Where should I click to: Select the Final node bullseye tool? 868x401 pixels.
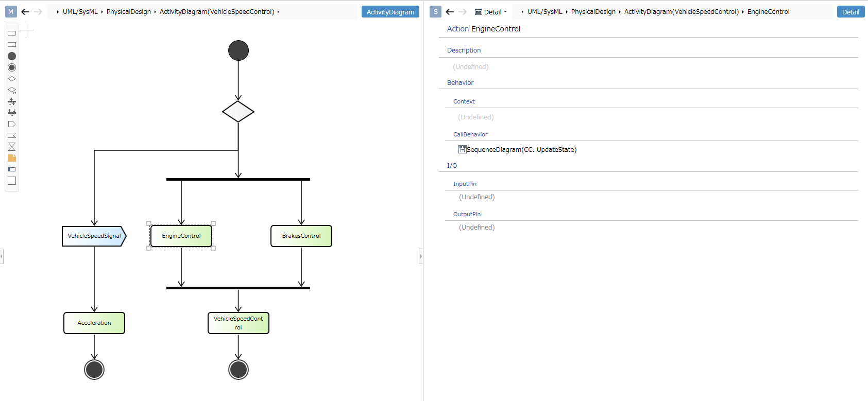pyautogui.click(x=12, y=67)
